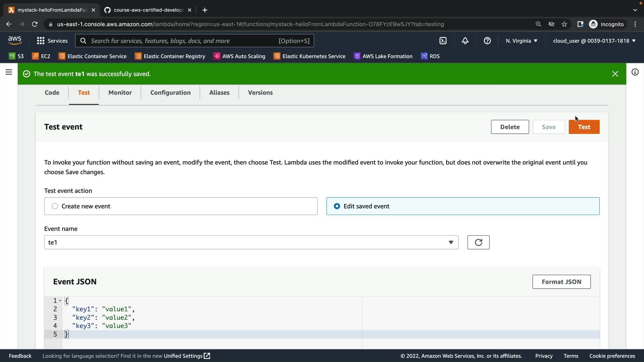Expand the Event name te1 dropdown

point(451,242)
